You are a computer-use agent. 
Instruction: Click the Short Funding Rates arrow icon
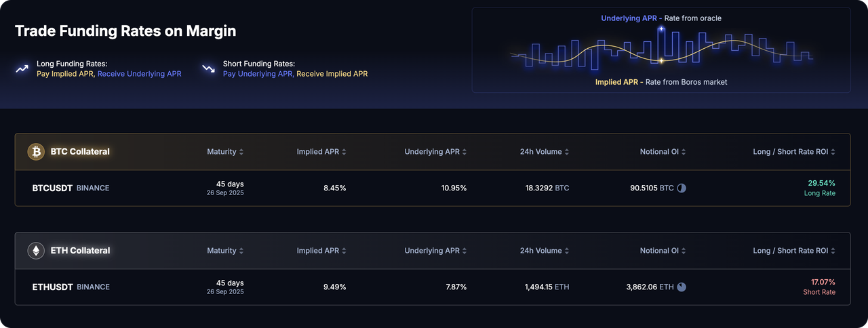click(208, 68)
